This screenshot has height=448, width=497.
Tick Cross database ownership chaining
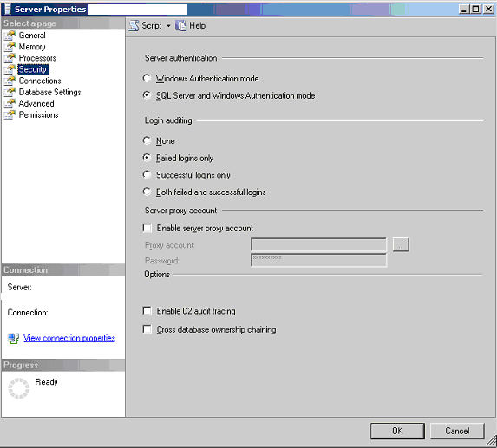(x=147, y=329)
